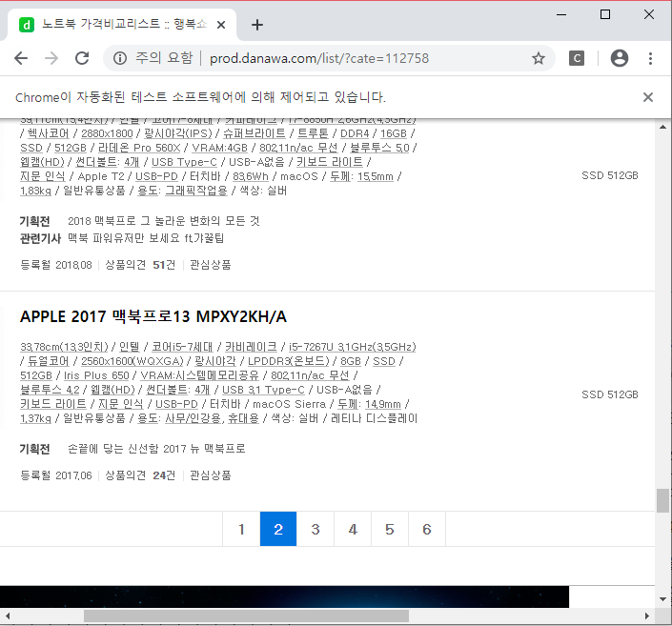This screenshot has height=626, width=672.
Task: Open the Chrome profile avatar
Action: (620, 58)
